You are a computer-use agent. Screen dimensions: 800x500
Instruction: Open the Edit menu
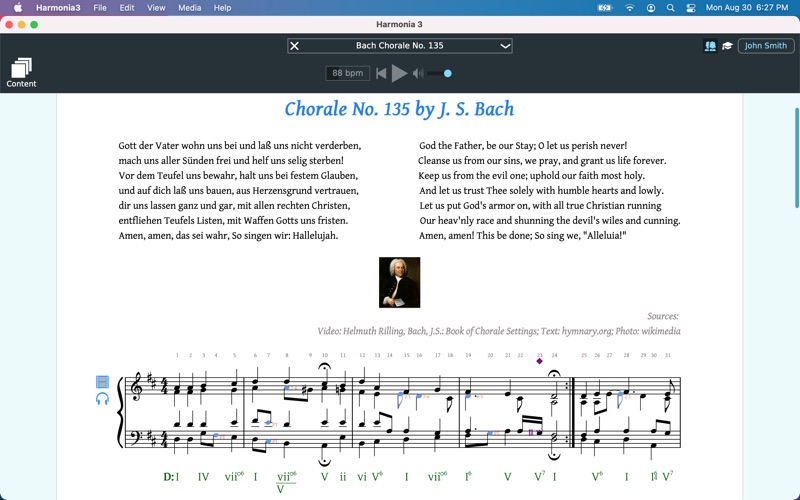click(127, 8)
